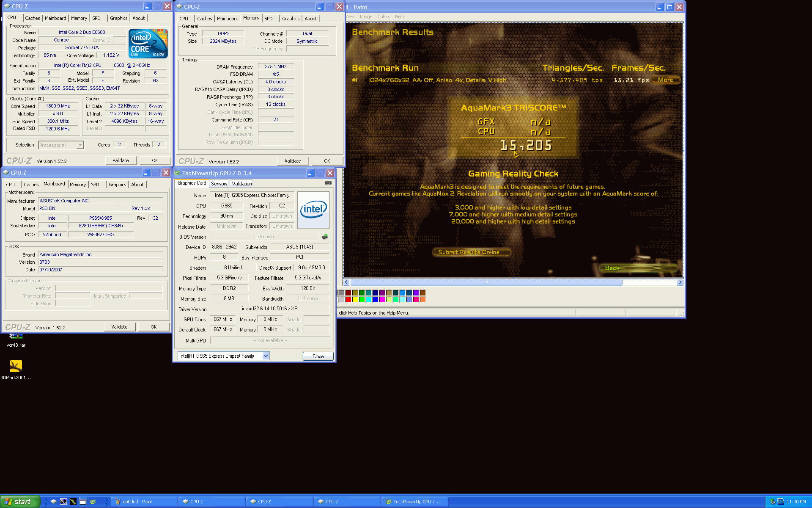Open Caches tab in CPU-Z processor window
This screenshot has height=508, width=812.
pyautogui.click(x=33, y=18)
